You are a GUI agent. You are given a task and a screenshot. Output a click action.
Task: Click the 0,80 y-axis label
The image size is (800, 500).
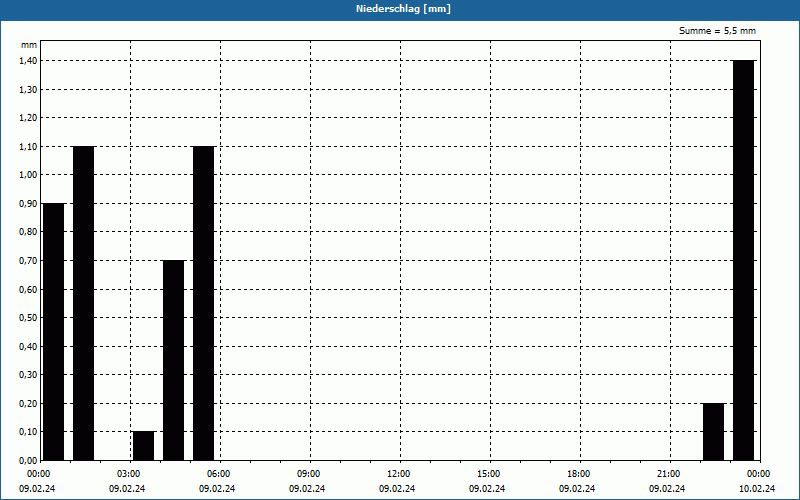click(x=28, y=232)
